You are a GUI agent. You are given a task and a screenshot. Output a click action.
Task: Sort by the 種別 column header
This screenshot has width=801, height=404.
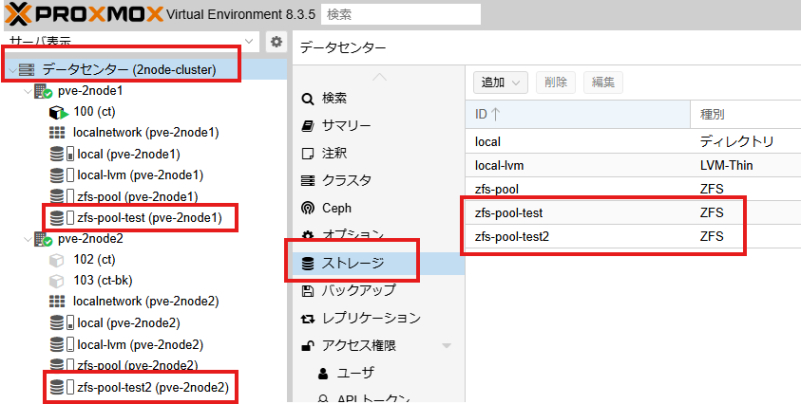746,114
